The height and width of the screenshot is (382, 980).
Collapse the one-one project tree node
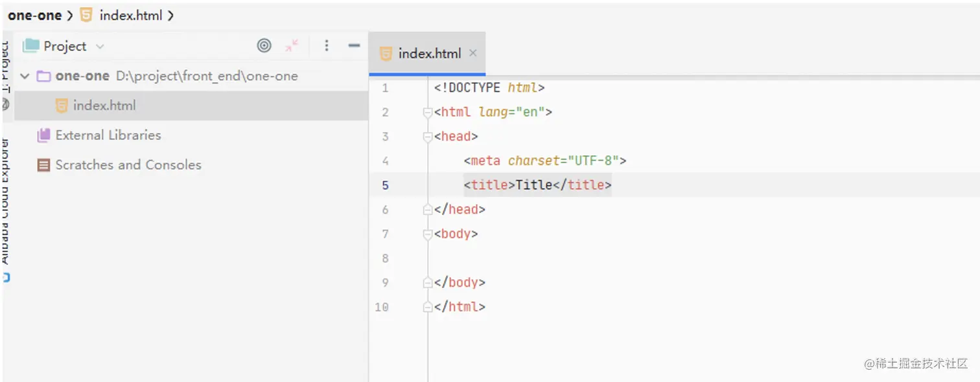tap(25, 76)
